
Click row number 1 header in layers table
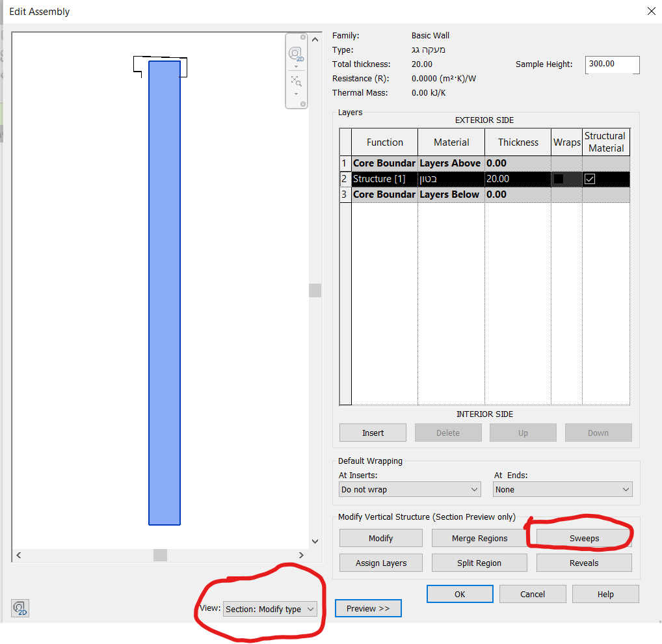(x=345, y=163)
